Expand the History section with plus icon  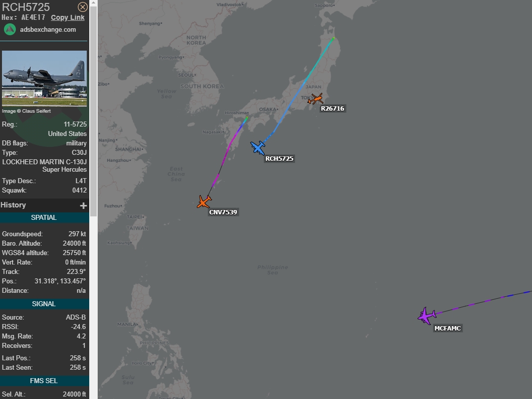pos(83,205)
